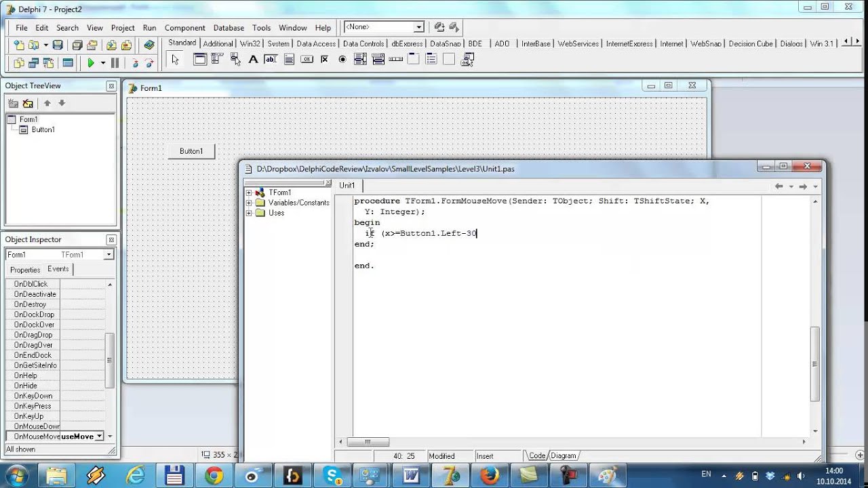Click Remove File from Project icon

125,45
